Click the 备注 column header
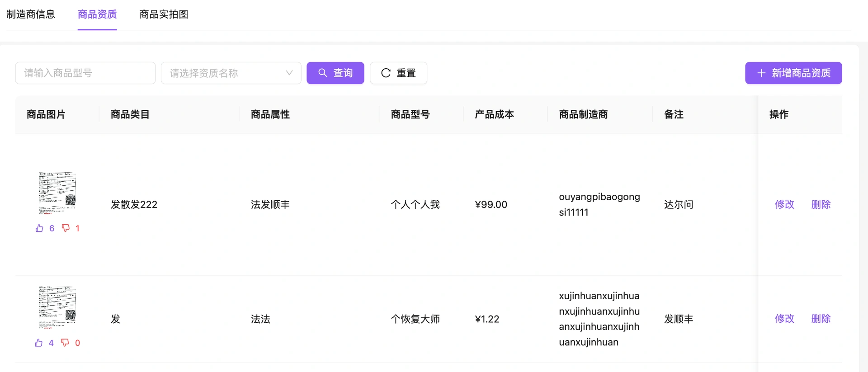The width and height of the screenshot is (868, 372). pos(674,114)
